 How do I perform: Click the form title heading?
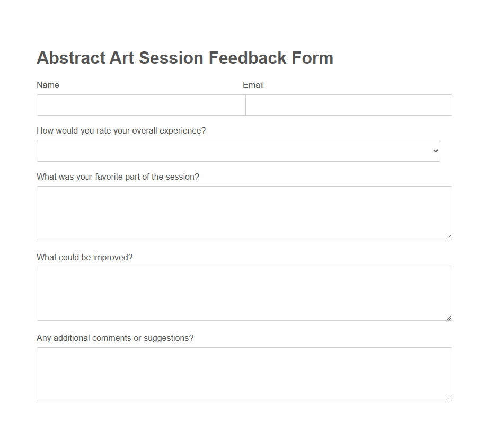click(184, 57)
